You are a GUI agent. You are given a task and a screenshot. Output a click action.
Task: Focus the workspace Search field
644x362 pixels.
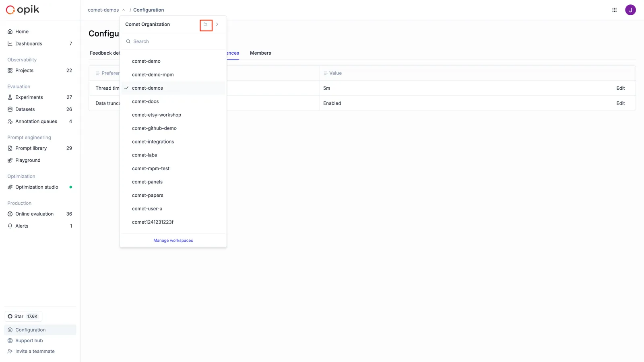[x=173, y=41]
